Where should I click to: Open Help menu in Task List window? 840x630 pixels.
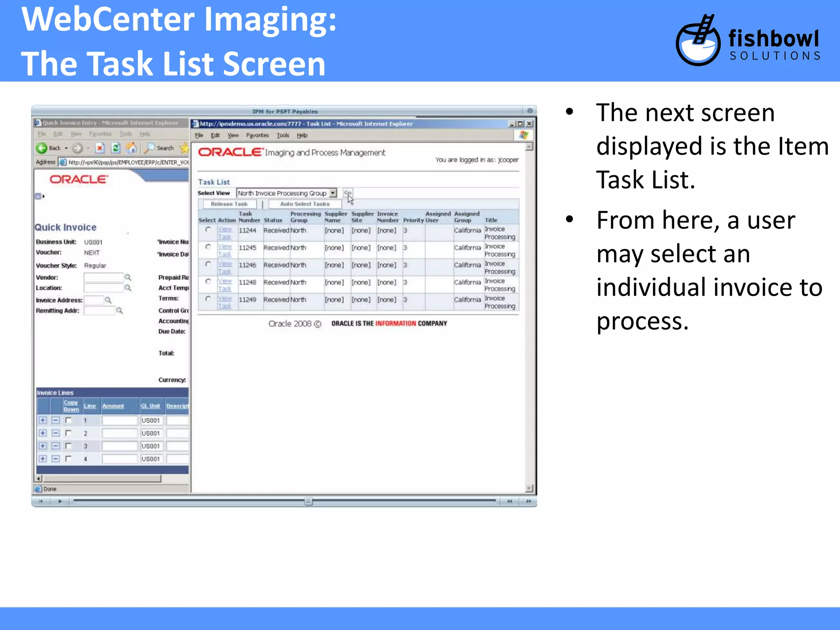click(x=302, y=135)
